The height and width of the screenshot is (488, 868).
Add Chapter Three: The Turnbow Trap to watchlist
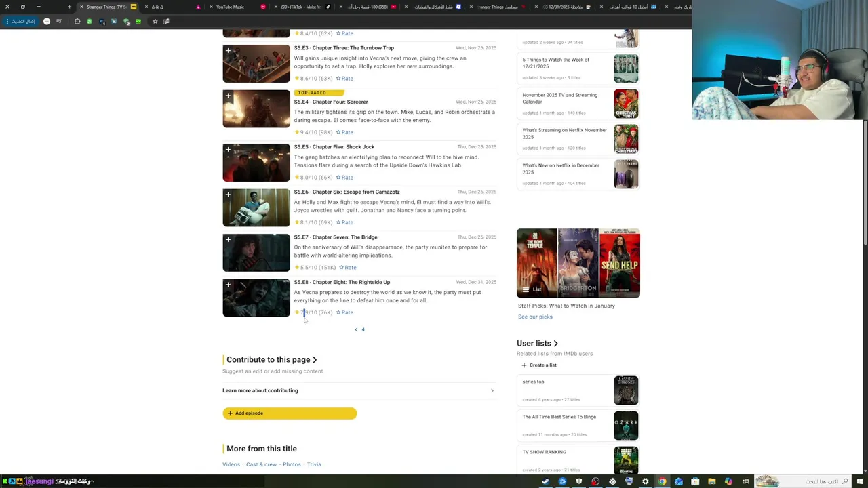point(228,51)
